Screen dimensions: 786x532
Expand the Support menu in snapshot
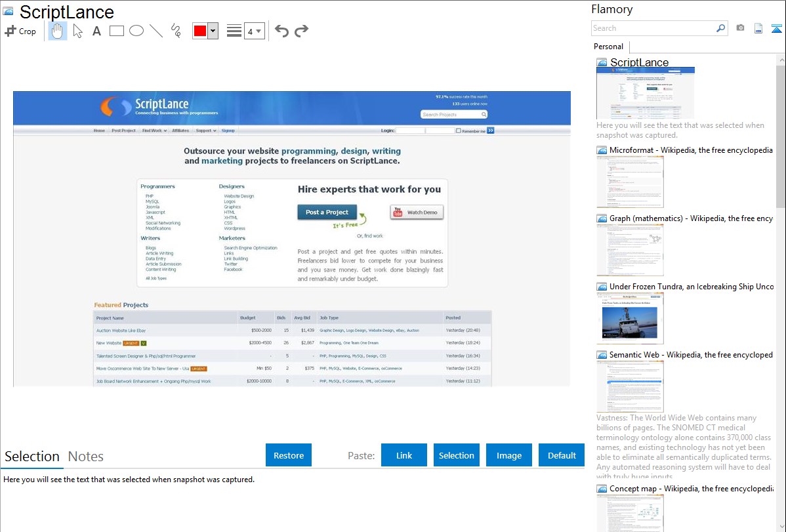pos(206,131)
